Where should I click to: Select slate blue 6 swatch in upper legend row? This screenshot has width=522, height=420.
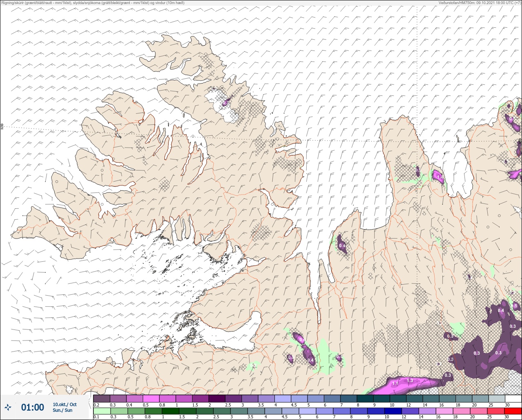pyautogui.click(x=332, y=398)
